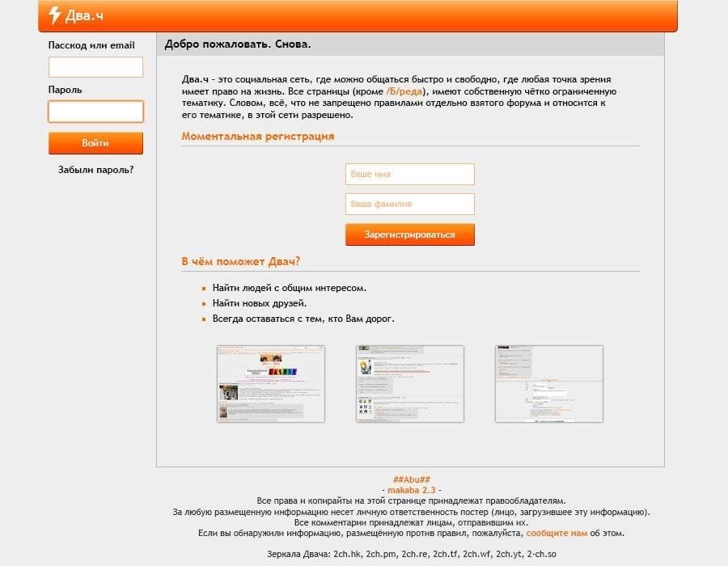Click the 2ch.pm mirror text

pyautogui.click(x=381, y=554)
